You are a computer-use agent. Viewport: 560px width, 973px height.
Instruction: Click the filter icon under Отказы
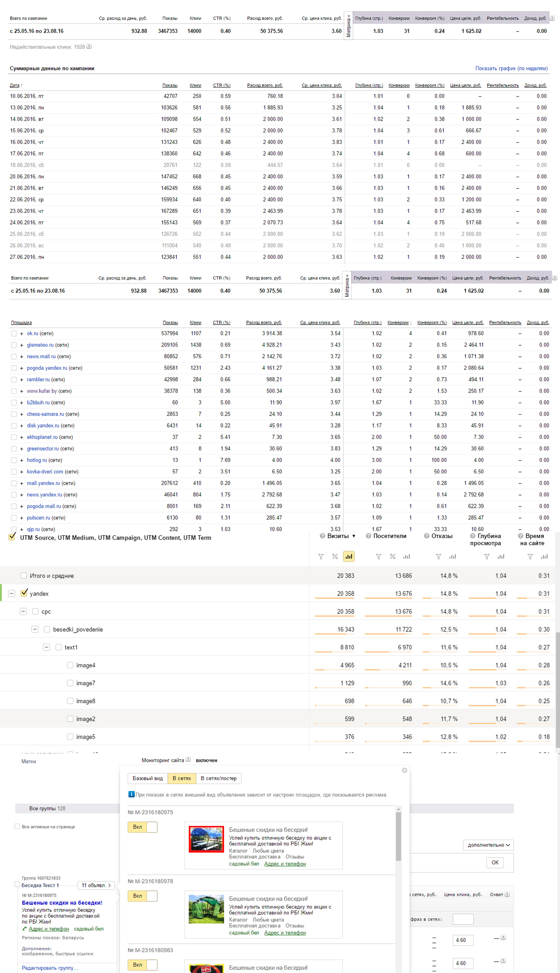click(x=439, y=556)
